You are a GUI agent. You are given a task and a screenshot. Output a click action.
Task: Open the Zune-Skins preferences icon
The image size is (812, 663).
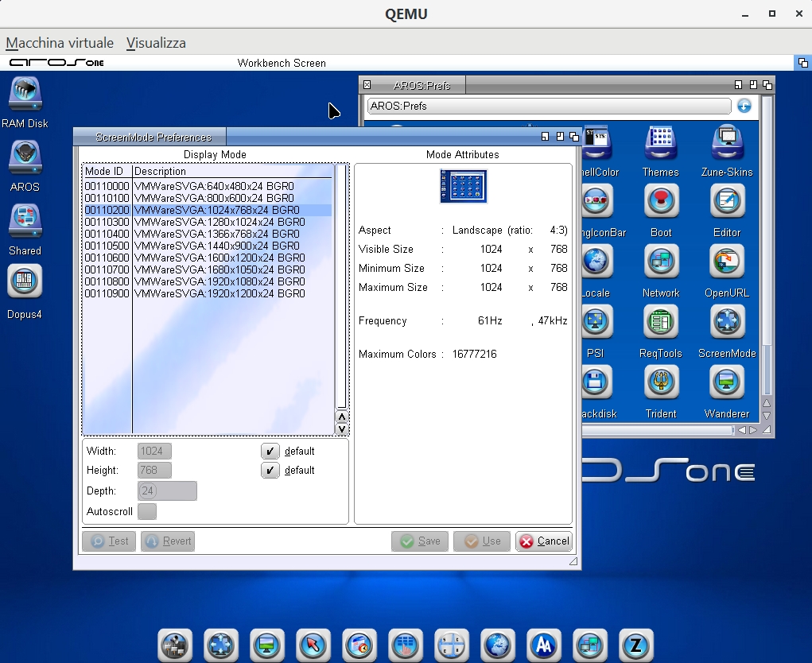tap(727, 143)
